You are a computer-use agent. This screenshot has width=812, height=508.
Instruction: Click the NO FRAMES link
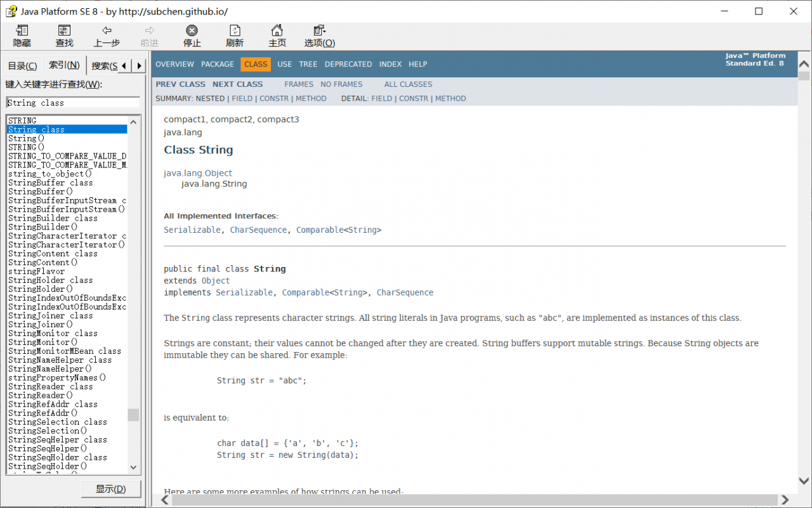click(341, 84)
